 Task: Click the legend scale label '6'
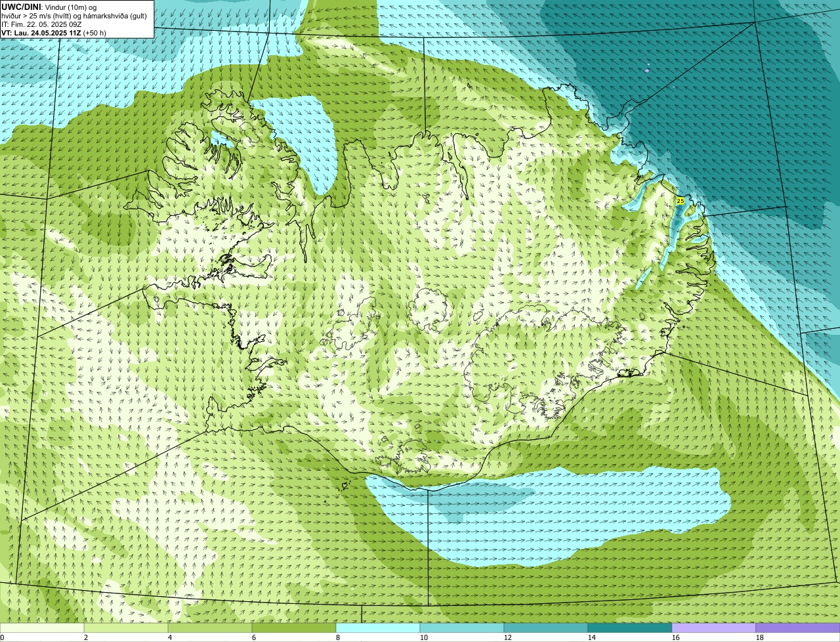tap(254, 637)
